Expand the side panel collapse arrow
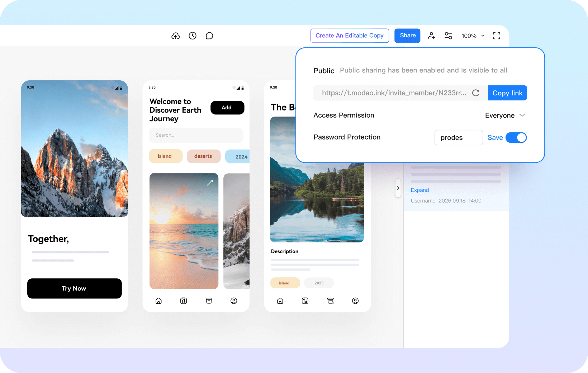The width and height of the screenshot is (588, 373). [x=398, y=188]
